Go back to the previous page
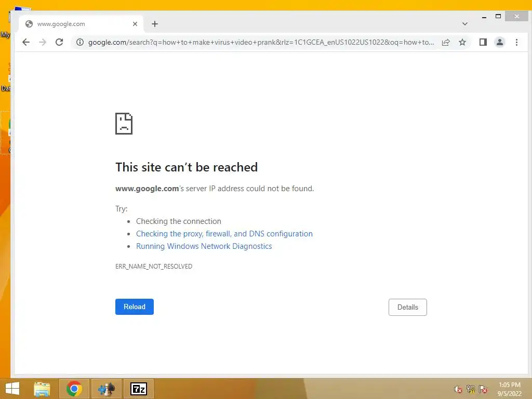This screenshot has height=399, width=532. tap(26, 42)
